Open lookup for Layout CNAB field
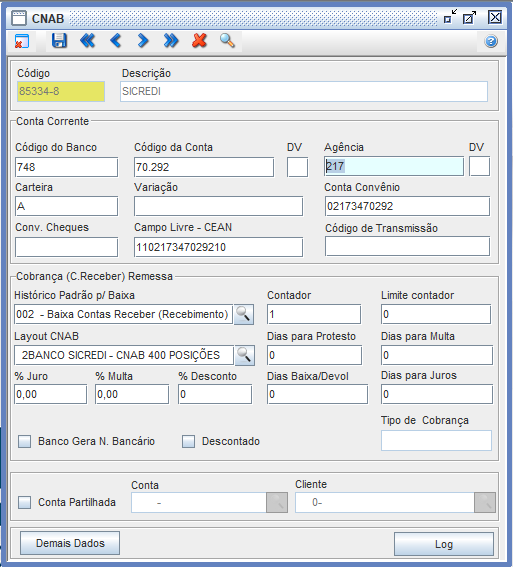The width and height of the screenshot is (513, 567). 245,355
